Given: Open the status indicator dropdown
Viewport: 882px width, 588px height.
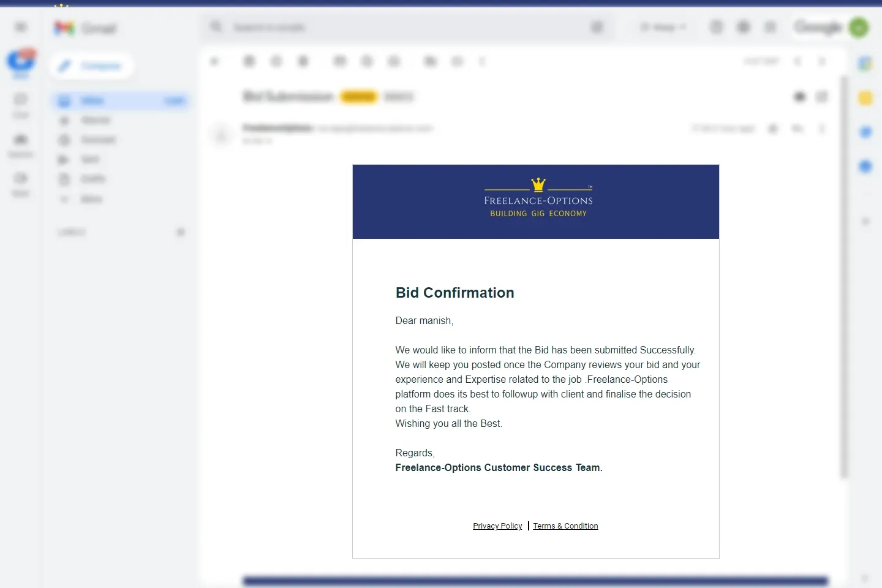Looking at the screenshot, I should click(x=663, y=27).
